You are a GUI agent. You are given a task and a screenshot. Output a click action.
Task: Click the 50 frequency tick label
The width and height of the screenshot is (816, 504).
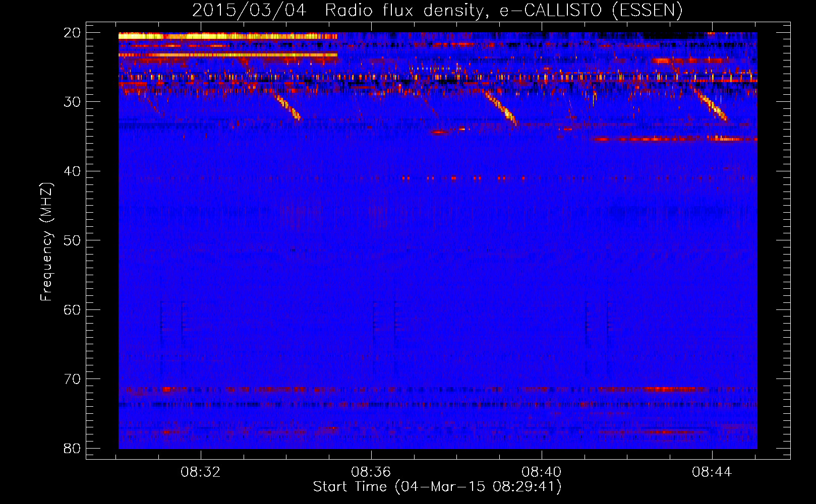(72, 240)
